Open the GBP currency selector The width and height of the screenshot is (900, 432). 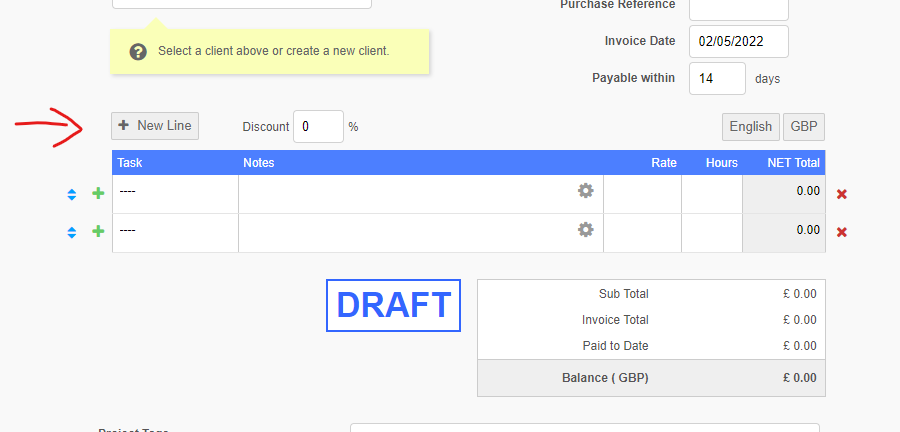(x=804, y=127)
